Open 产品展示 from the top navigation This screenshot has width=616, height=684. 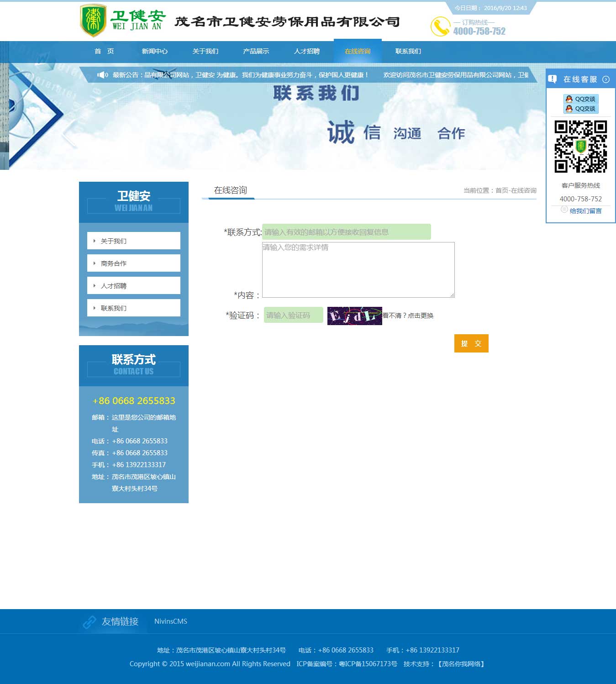[256, 51]
